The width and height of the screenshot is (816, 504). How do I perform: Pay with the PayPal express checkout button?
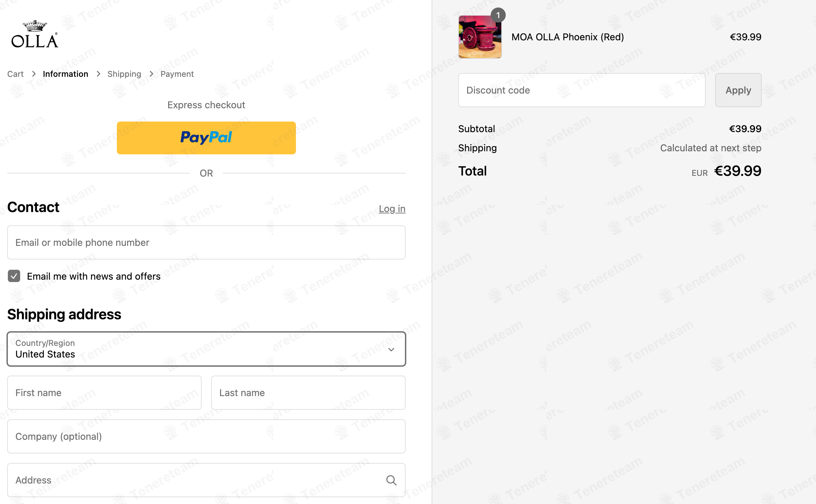coord(206,138)
